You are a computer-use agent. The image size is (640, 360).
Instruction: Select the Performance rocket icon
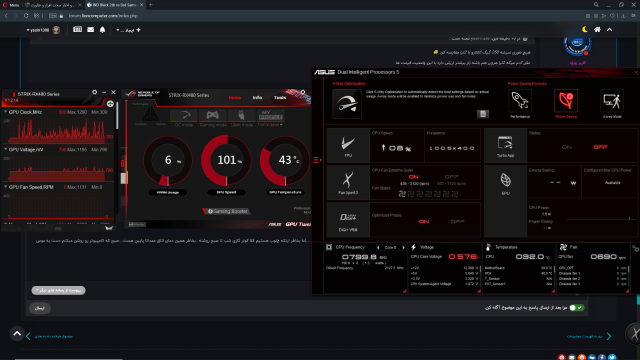(520, 101)
